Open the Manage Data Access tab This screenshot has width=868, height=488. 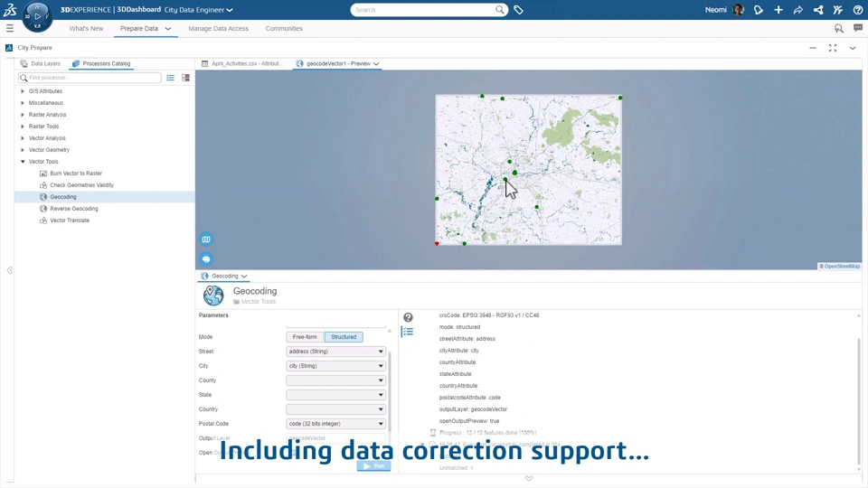point(218,28)
